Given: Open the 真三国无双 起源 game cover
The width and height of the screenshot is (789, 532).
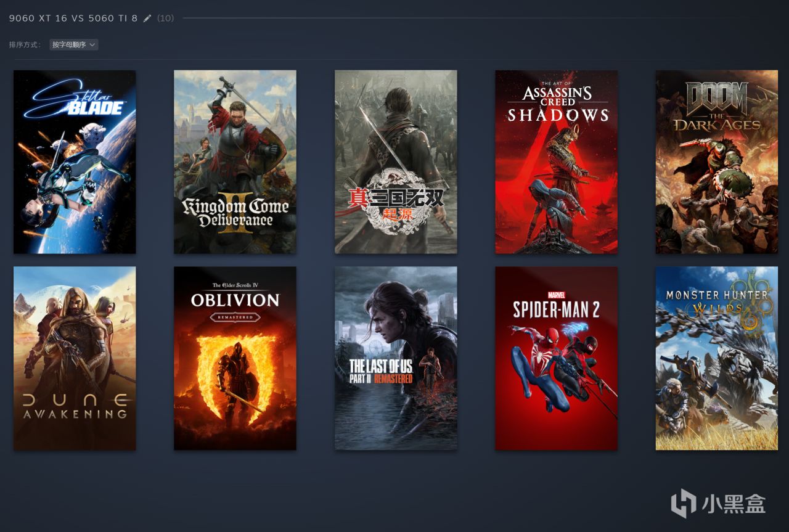Looking at the screenshot, I should (396, 162).
